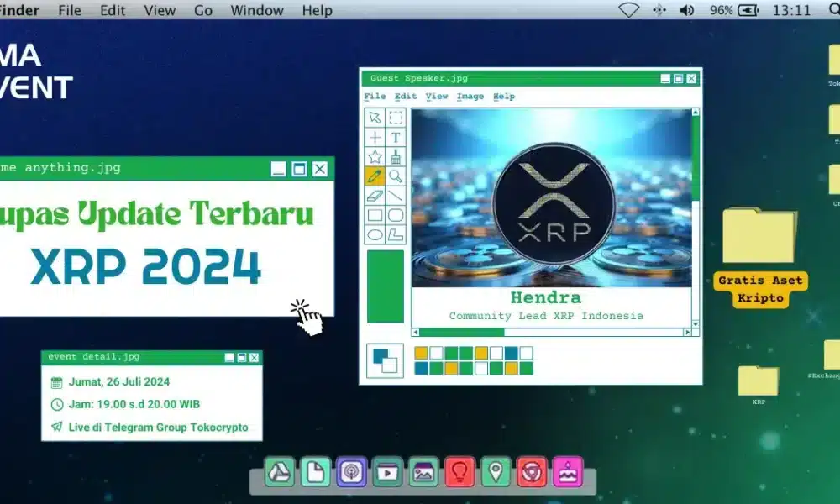Image resolution: width=840 pixels, height=504 pixels.
Task: Select the straight line tool
Action: point(396,196)
